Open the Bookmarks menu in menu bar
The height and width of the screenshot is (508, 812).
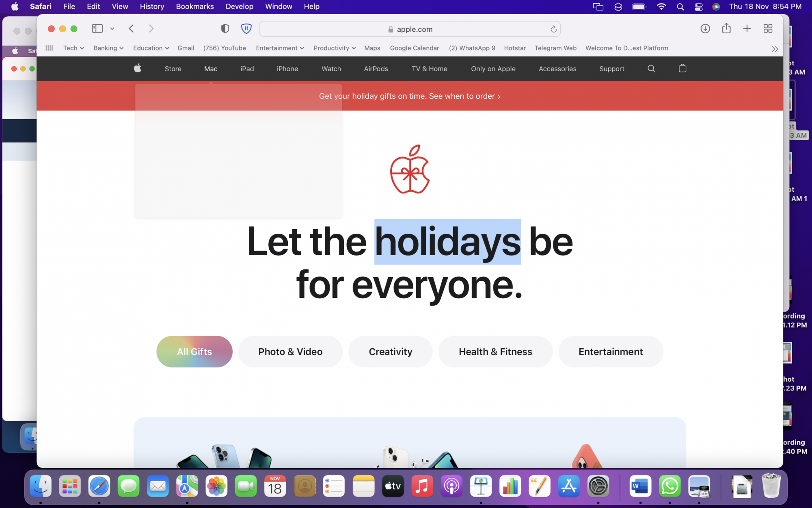point(194,7)
